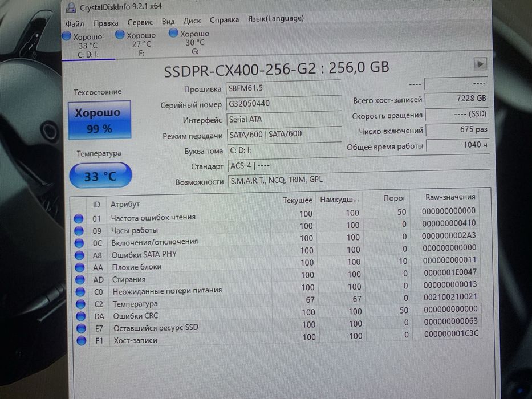Select the row Оставшийся ресурс SSD

[279, 325]
